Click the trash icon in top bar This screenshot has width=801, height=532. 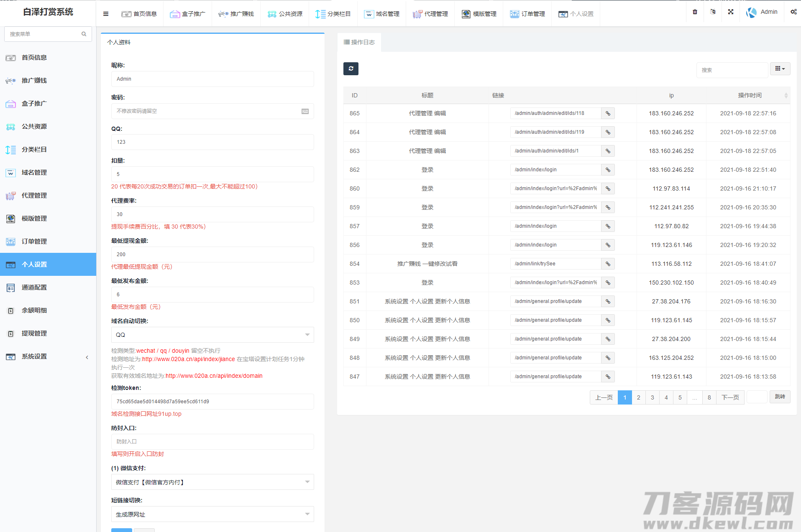pos(695,12)
